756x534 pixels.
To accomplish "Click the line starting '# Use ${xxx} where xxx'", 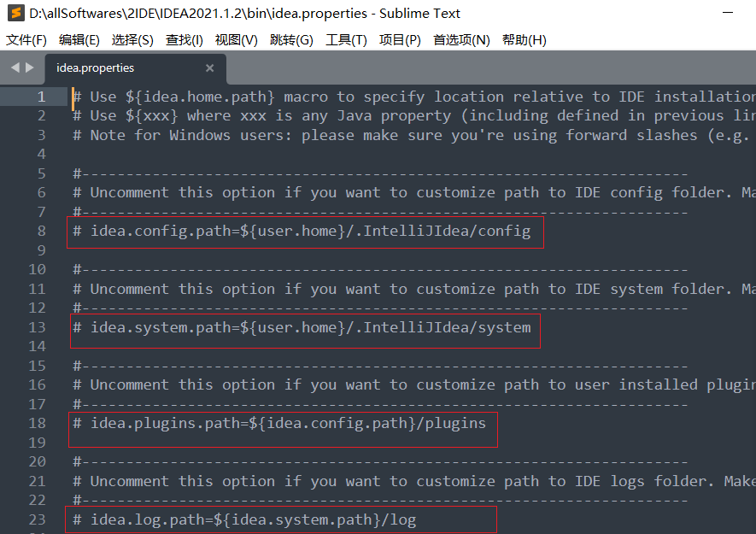I will 414,116.
